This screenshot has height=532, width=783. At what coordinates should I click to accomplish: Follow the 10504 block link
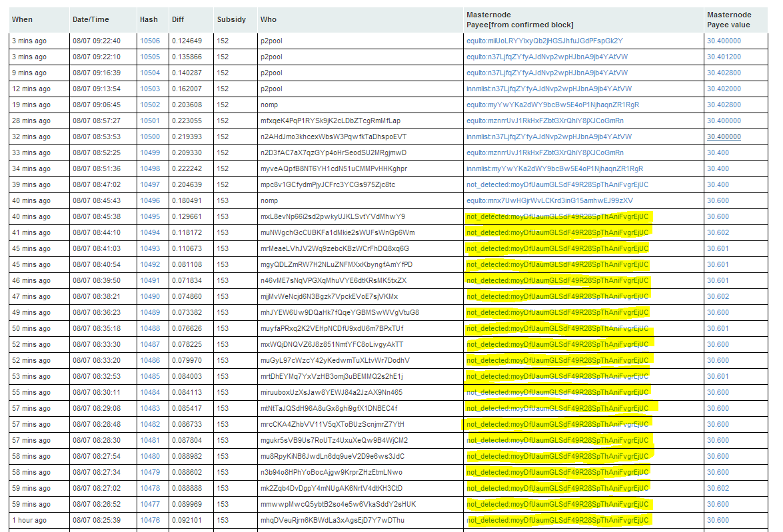click(150, 73)
